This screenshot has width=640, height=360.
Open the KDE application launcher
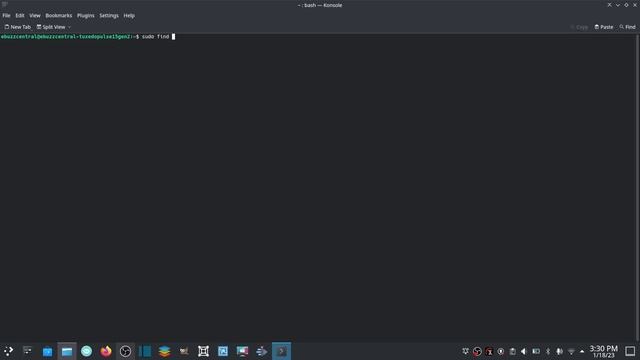click(8, 351)
